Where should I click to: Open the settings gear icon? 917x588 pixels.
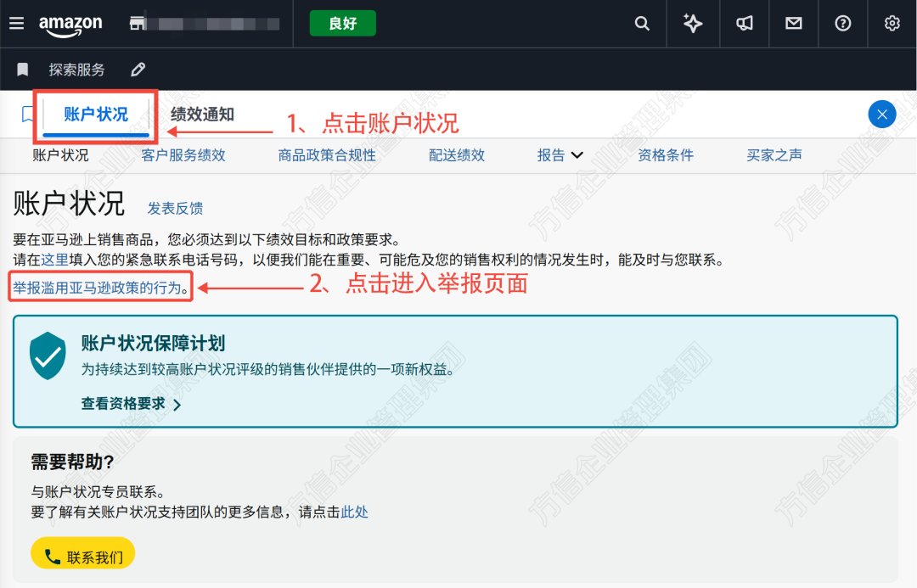[892, 24]
